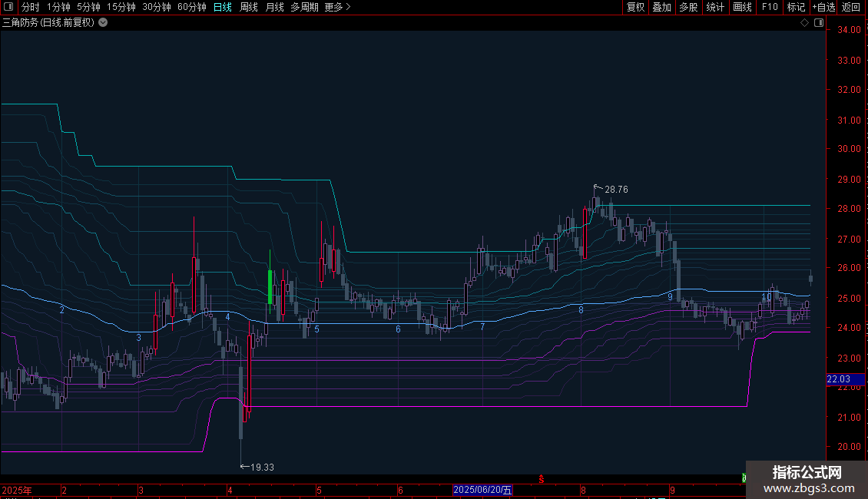This screenshot has height=499, width=868.
Task: Switch to the 周线 weekly tab
Action: pyautogui.click(x=249, y=7)
